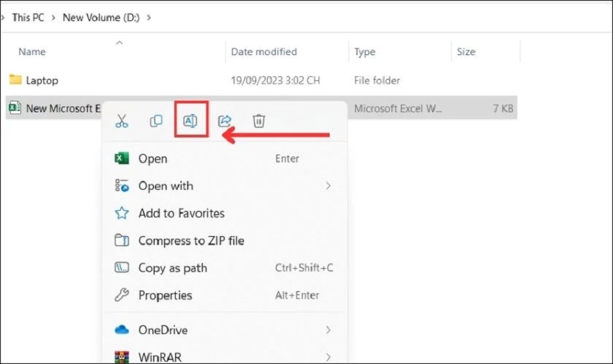Sort by Size column header

[x=466, y=52]
